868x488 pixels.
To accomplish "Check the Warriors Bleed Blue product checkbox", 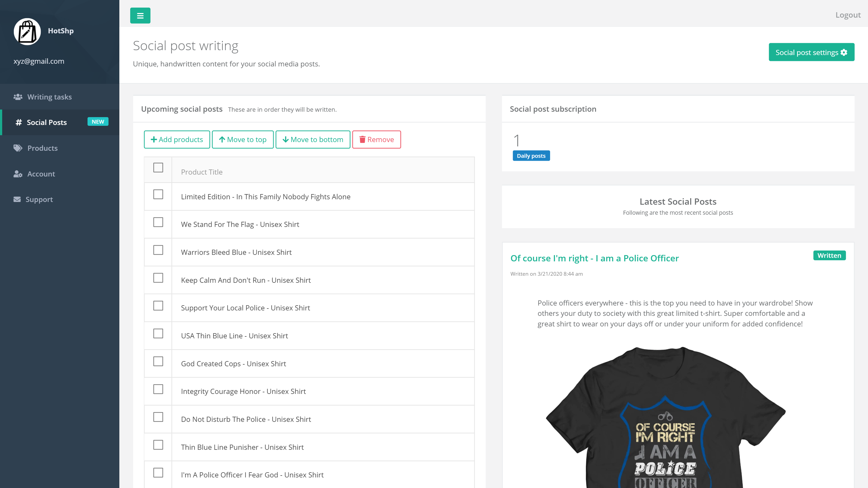I will click(158, 250).
